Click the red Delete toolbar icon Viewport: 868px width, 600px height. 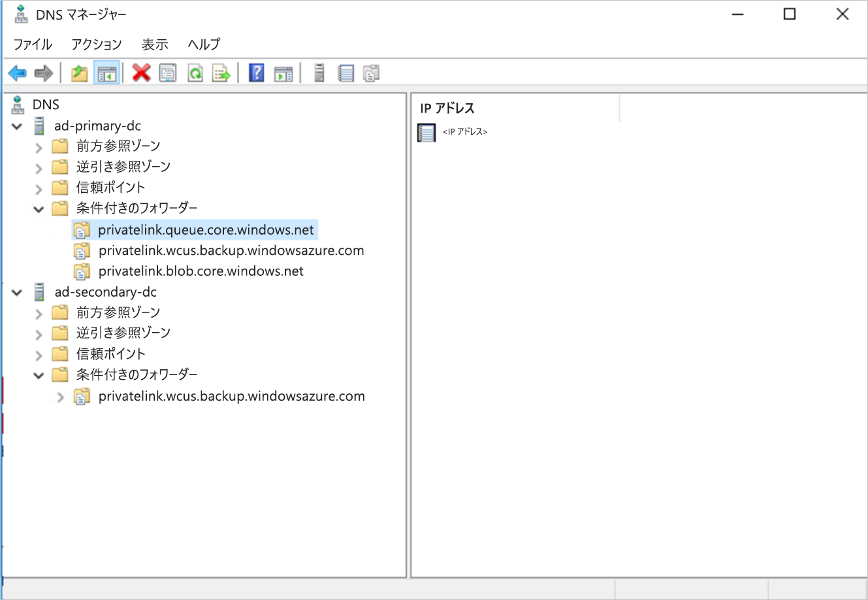coord(141,73)
